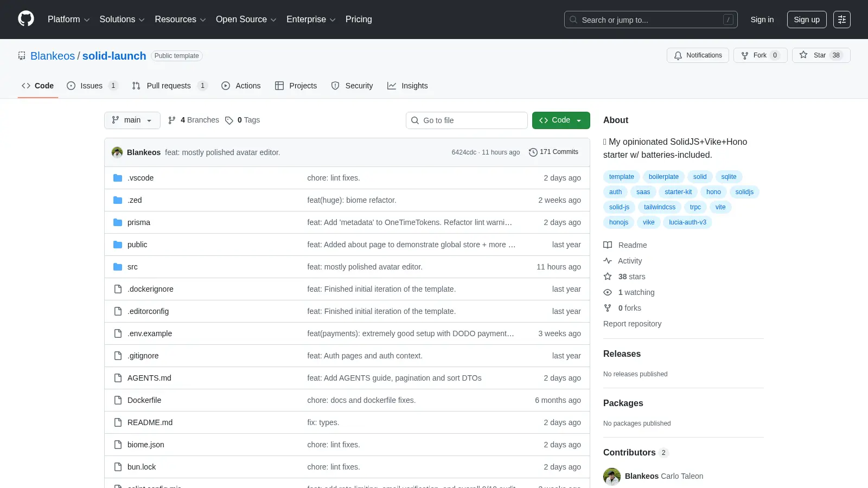Open Blankeos contributor avatar
The width and height of the screenshot is (868, 488).
click(x=612, y=476)
